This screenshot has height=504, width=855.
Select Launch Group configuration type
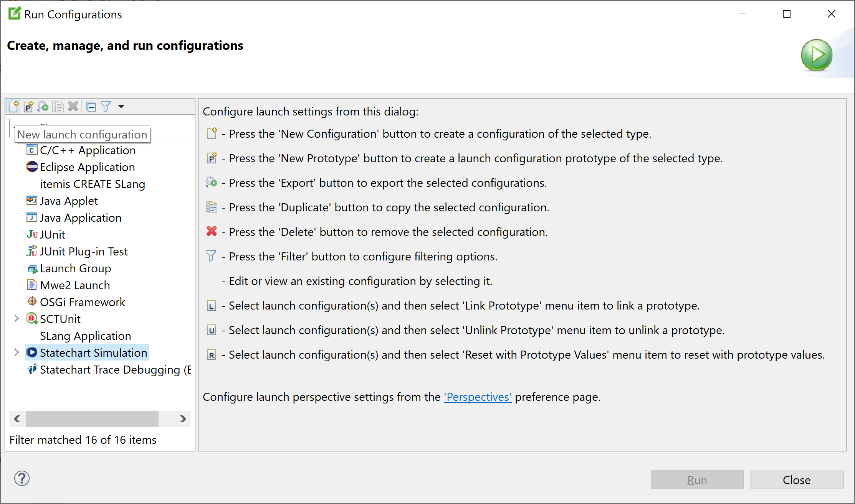pyautogui.click(x=75, y=268)
